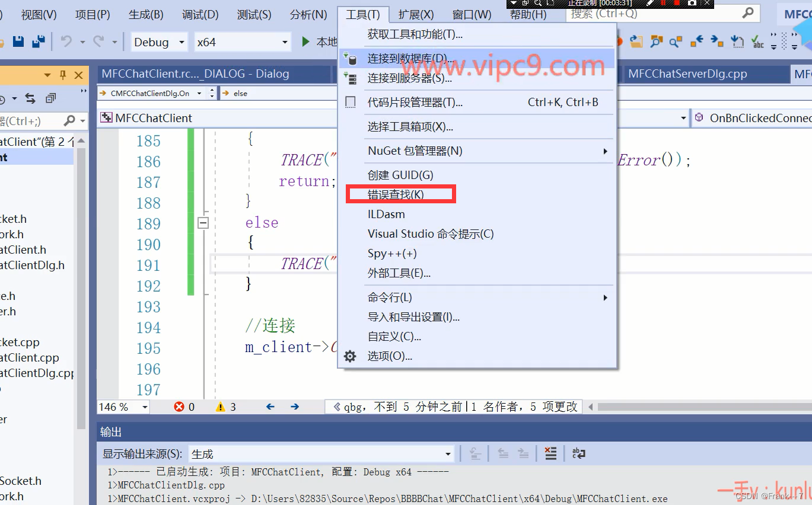Click the yellow warning count icon
The width and height of the screenshot is (812, 505).
coord(221,407)
